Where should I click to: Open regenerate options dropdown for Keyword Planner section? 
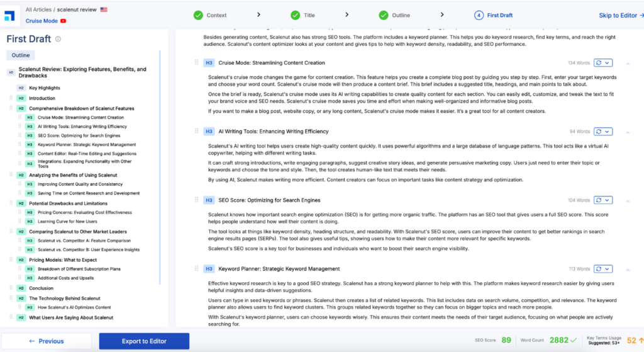point(607,269)
